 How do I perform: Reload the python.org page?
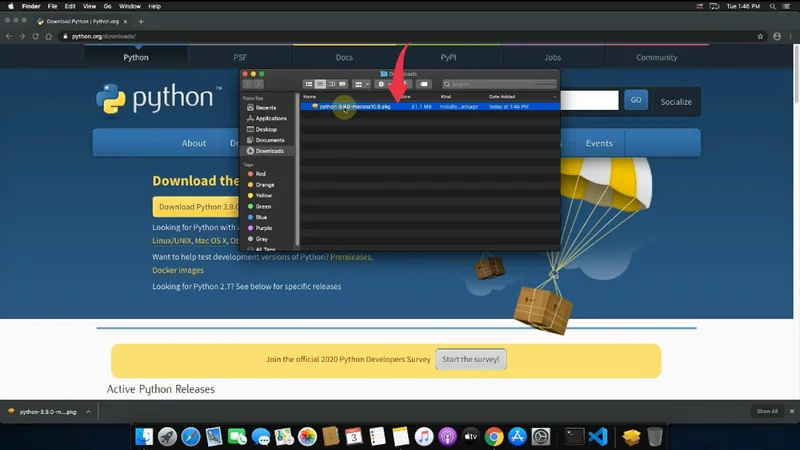pyautogui.click(x=35, y=36)
